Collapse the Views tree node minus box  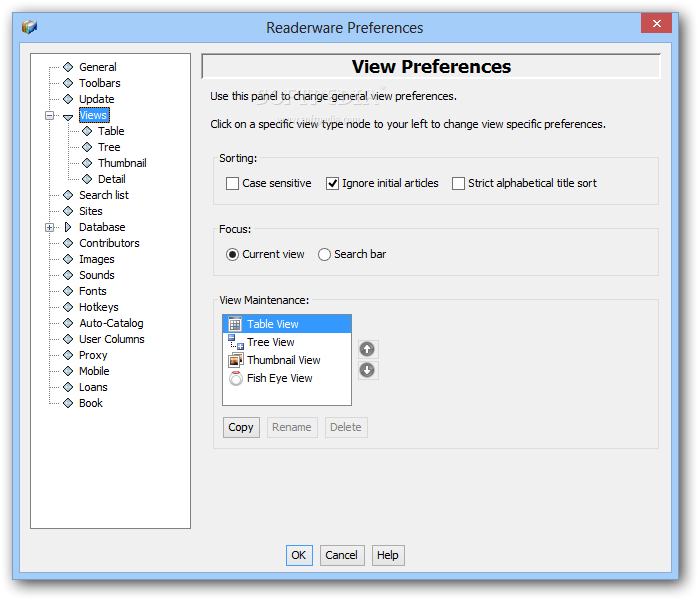coord(49,115)
